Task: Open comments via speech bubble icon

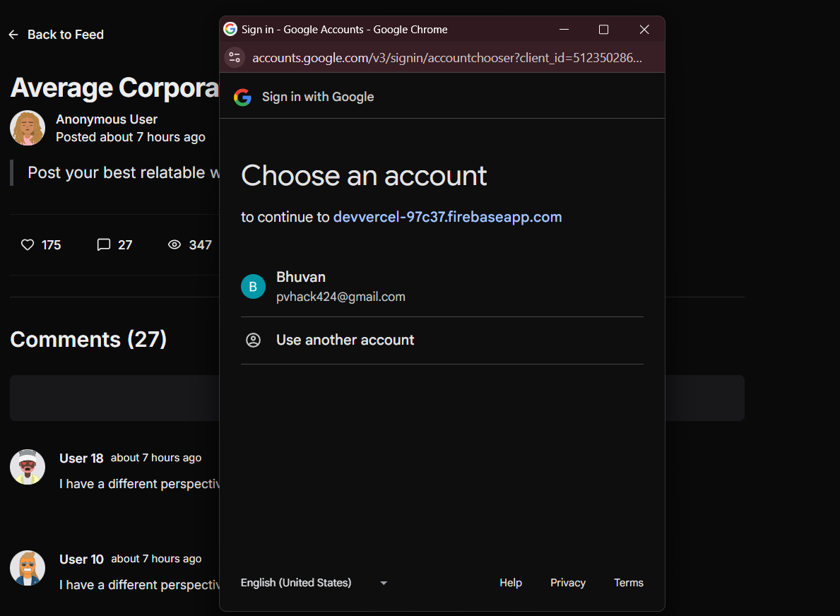Action: tap(103, 245)
